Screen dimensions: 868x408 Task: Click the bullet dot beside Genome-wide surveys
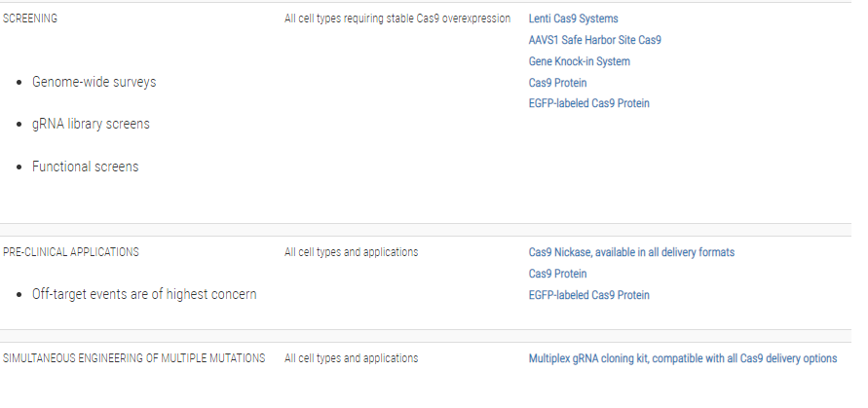tap(19, 83)
